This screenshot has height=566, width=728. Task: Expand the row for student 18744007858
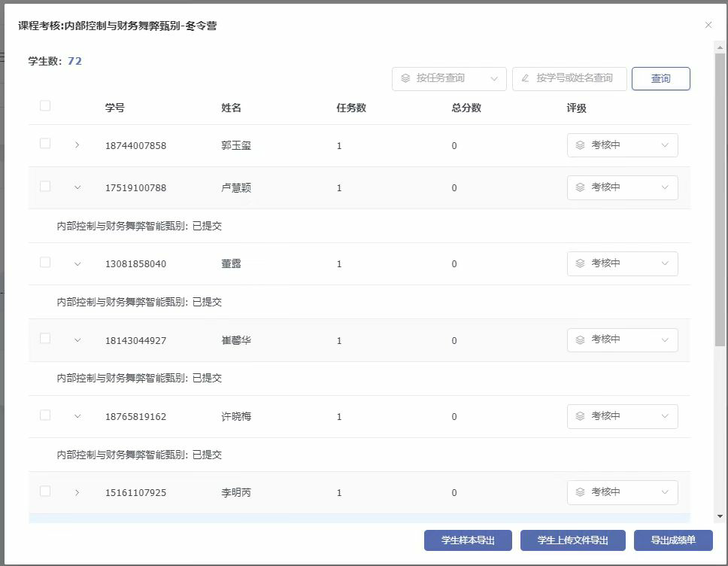[x=77, y=145]
